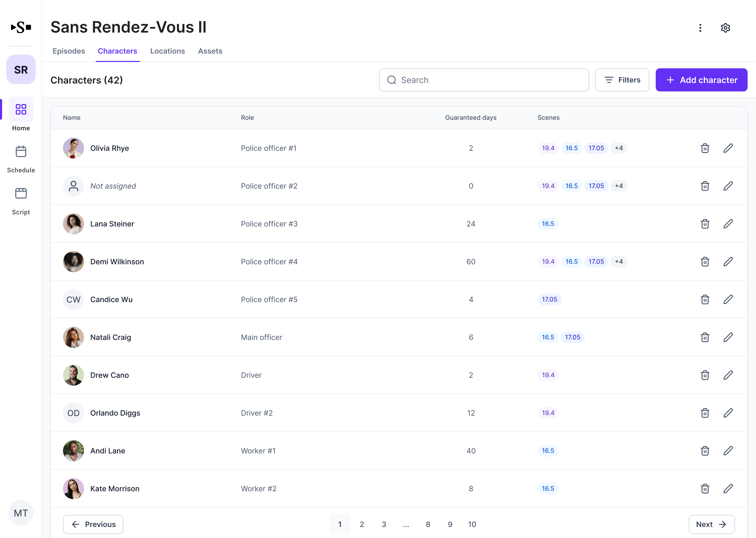Image resolution: width=756 pixels, height=538 pixels.
Task: Open the vertical three-dot more options menu
Action: pos(700,28)
